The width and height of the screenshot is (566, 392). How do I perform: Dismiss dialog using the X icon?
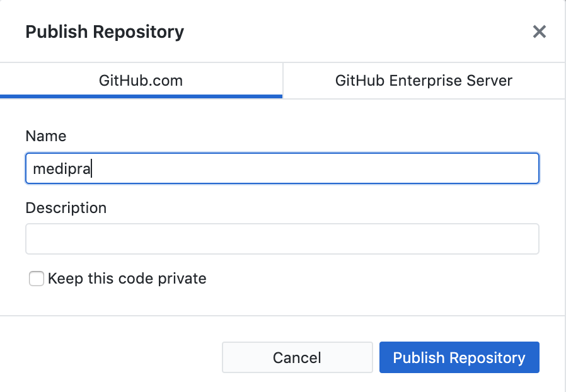click(x=539, y=32)
